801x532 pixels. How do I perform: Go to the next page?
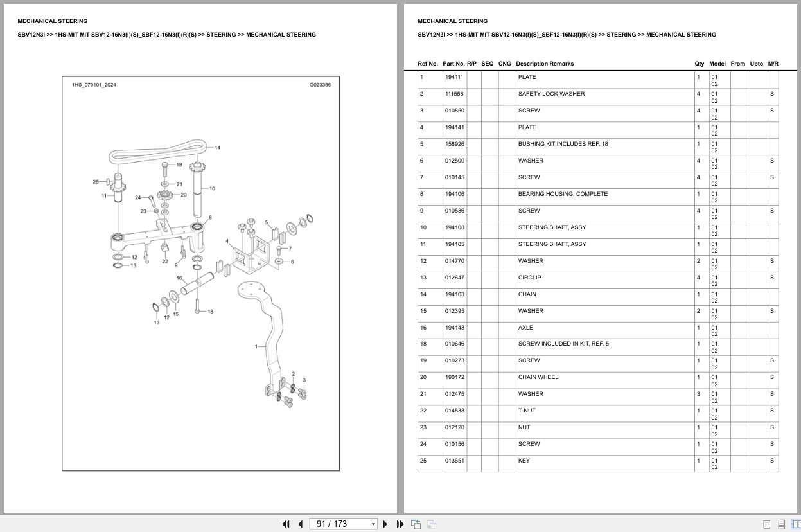click(x=385, y=524)
